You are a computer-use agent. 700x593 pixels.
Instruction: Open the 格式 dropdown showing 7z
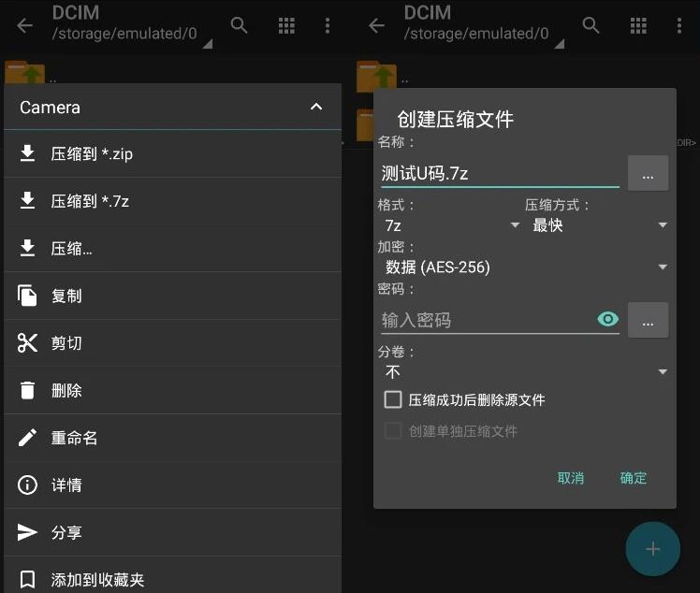449,225
